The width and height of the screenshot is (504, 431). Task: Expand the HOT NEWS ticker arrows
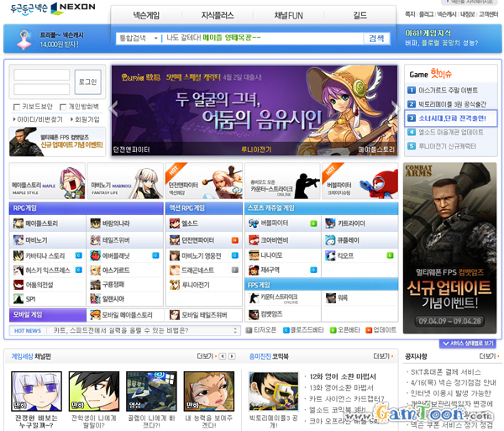[239, 330]
